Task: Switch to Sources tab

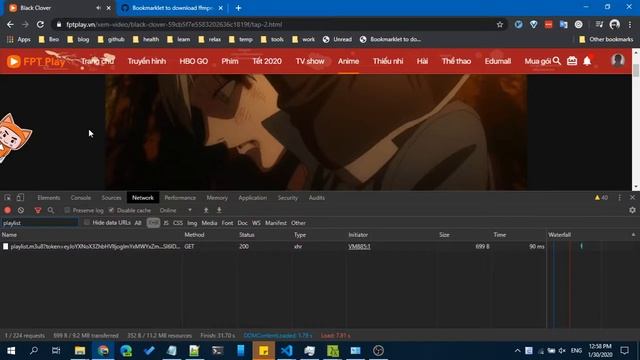Action: point(111,198)
